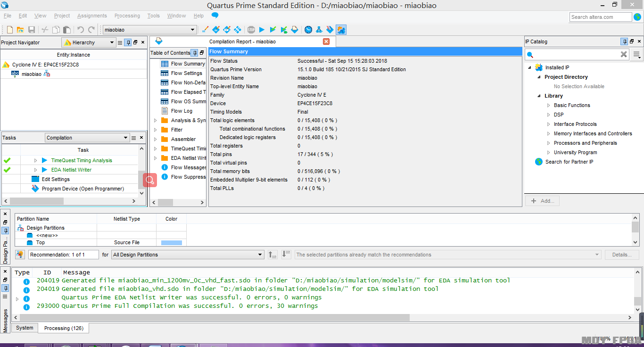The image size is (644, 347).
Task: Open the Programmer icon in toolbar
Action: tap(330, 30)
